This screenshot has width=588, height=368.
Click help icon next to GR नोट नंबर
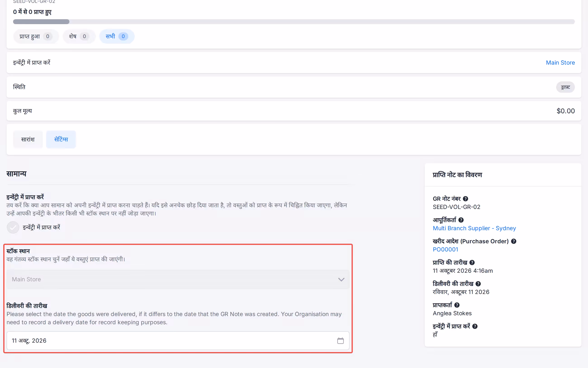(465, 199)
